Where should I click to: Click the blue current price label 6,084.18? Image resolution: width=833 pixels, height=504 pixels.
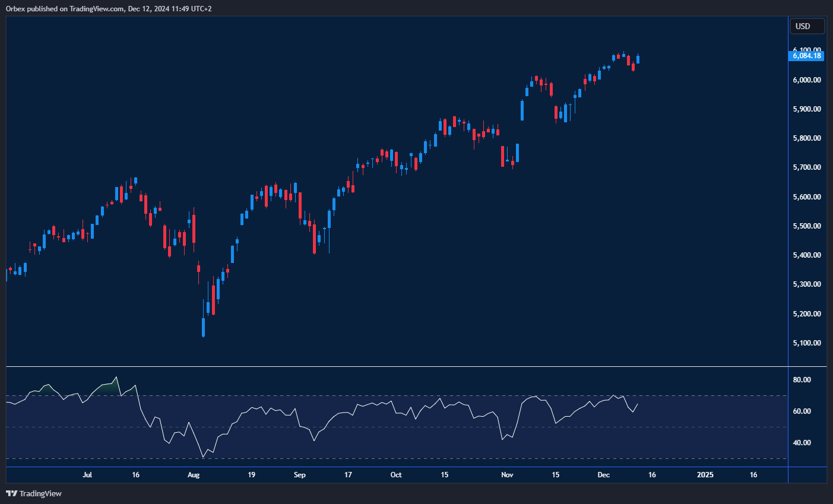pos(806,55)
